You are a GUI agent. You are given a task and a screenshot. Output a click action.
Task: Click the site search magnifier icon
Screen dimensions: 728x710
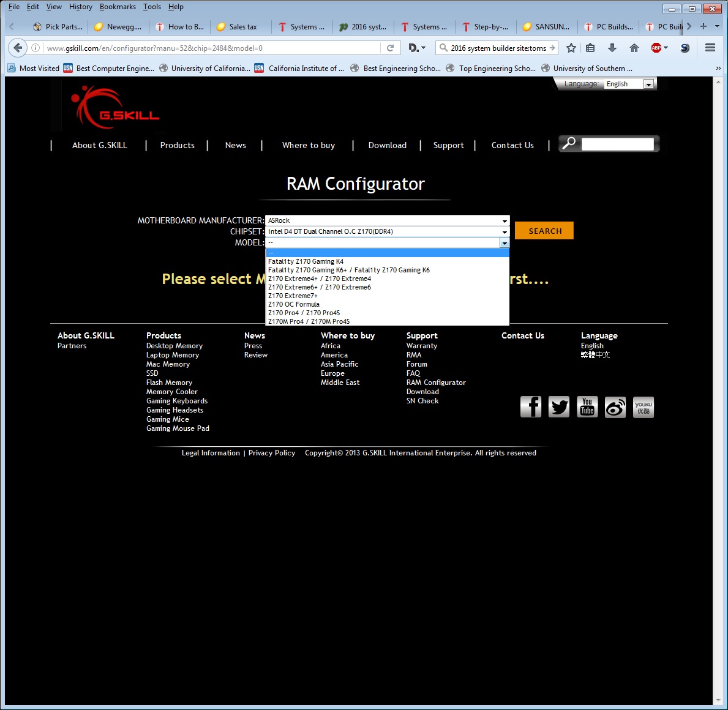[x=569, y=143]
